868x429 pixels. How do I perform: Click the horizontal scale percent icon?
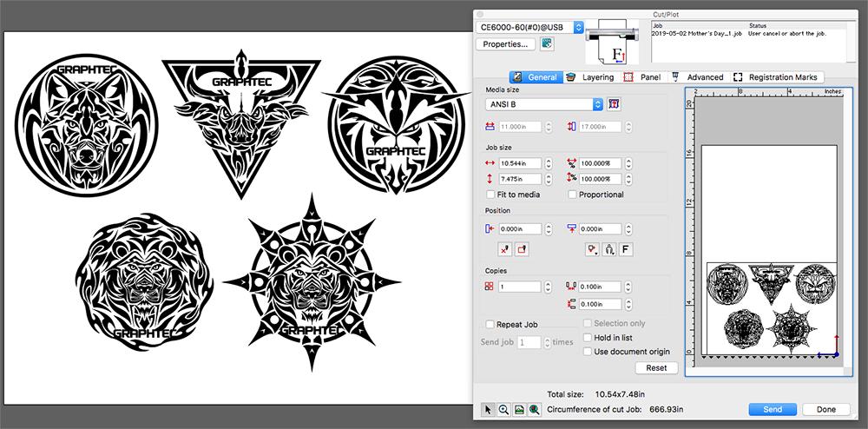click(572, 163)
